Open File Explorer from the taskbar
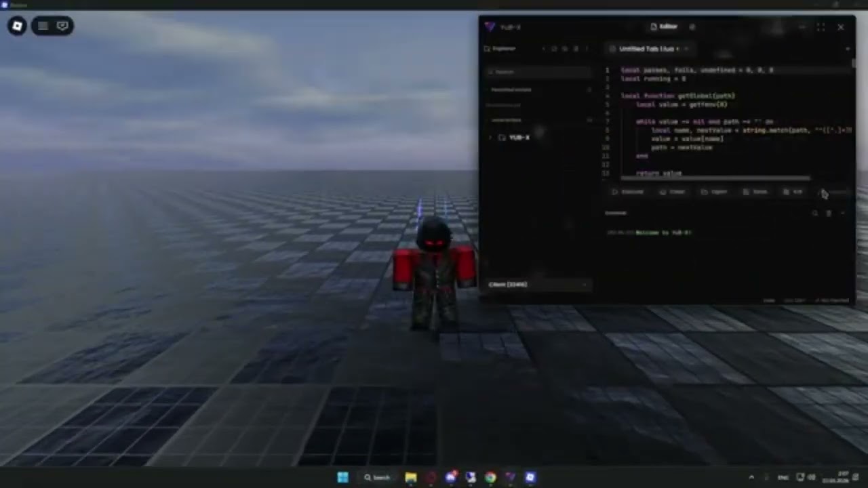This screenshot has width=868, height=488. [x=411, y=477]
